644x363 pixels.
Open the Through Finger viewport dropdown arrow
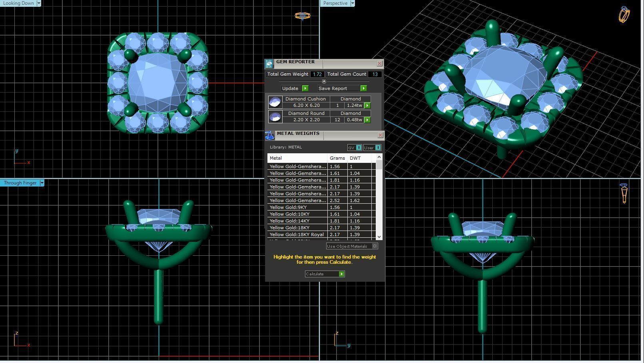(42, 183)
